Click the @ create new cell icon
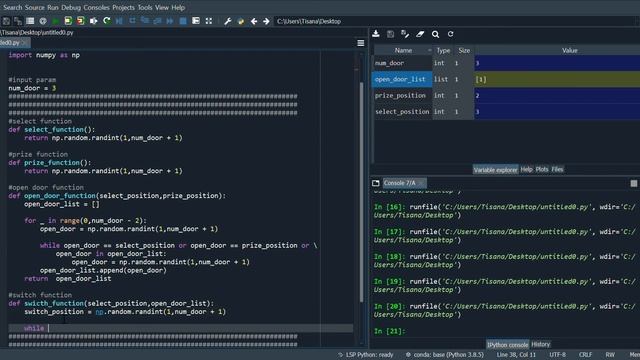Viewport: 640px width, 360px height. click(x=43, y=21)
